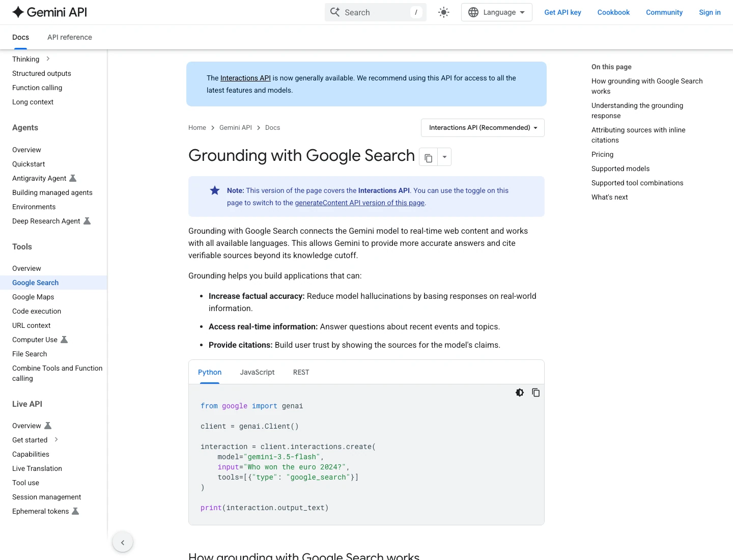Collapse the sidebar with arrow button
The height and width of the screenshot is (560, 733).
123,543
